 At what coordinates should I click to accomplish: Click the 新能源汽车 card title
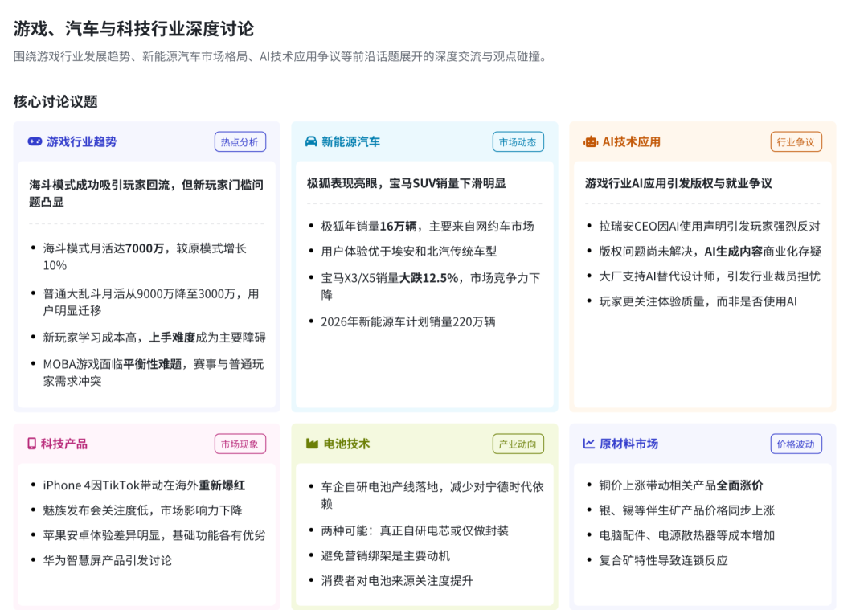tap(350, 141)
